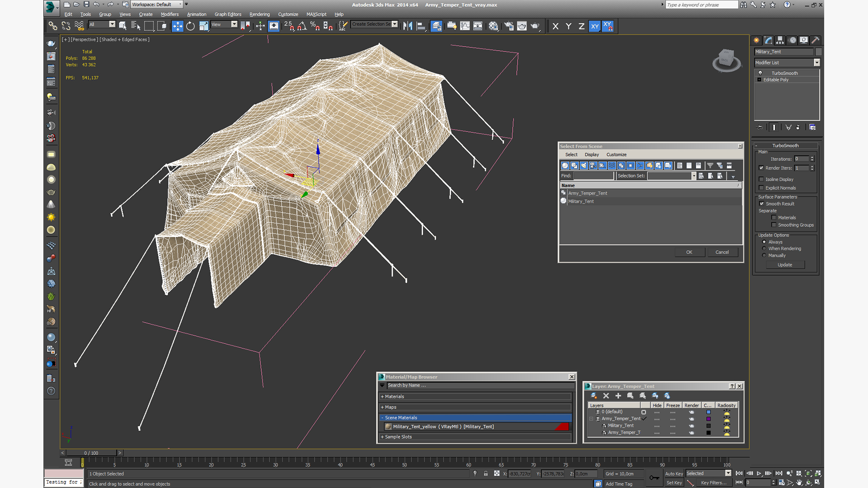Restrict movement to the X axis
The height and width of the screenshot is (488, 868).
(x=556, y=26)
